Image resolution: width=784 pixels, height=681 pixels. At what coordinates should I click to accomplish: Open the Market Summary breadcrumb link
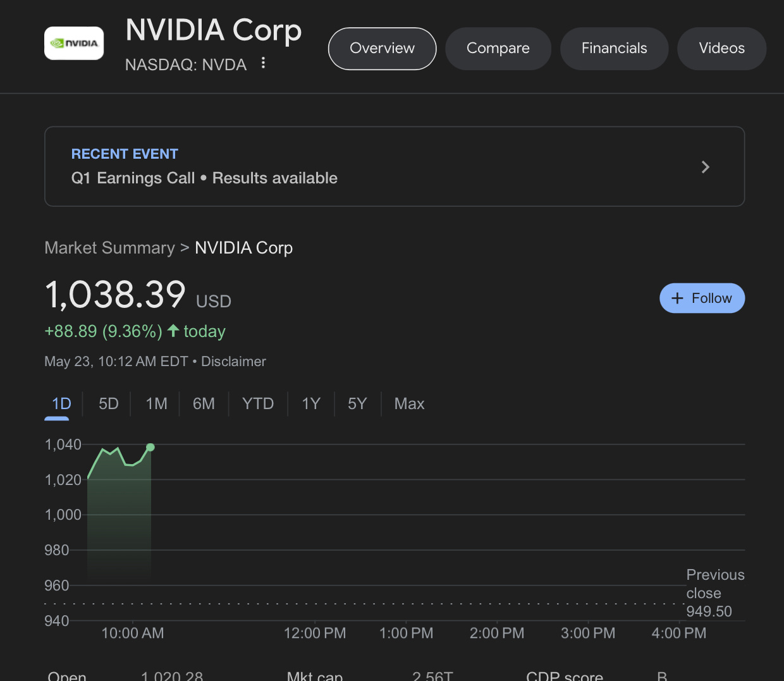pos(109,248)
